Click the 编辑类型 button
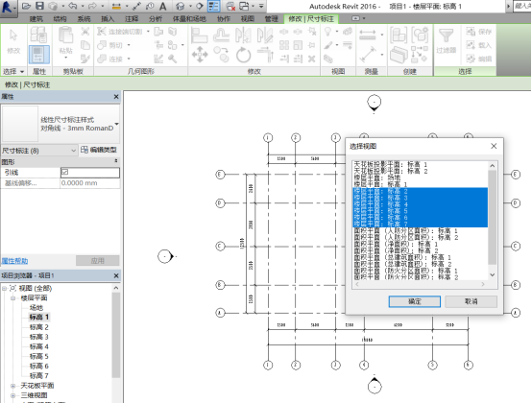532x403 pixels. point(99,150)
